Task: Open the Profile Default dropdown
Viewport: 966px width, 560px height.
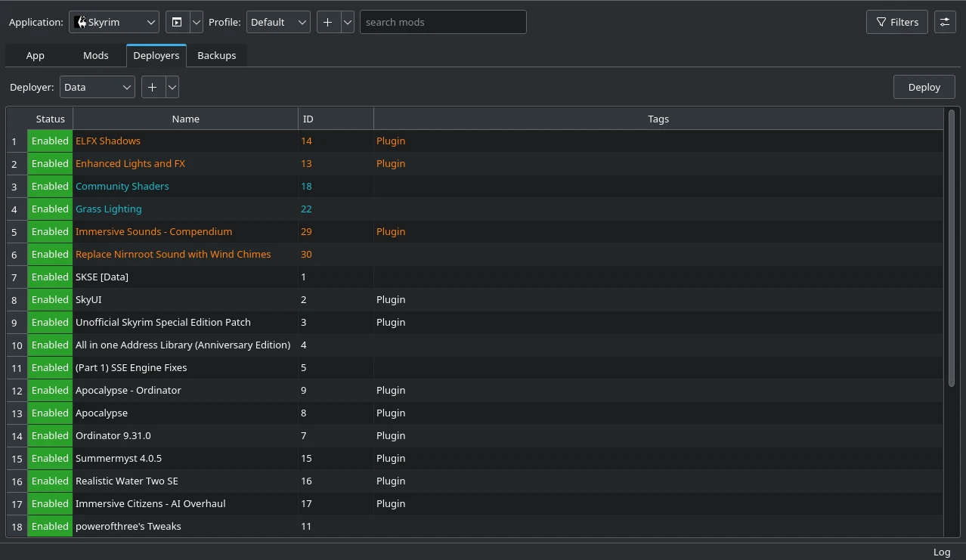Action: [x=278, y=22]
